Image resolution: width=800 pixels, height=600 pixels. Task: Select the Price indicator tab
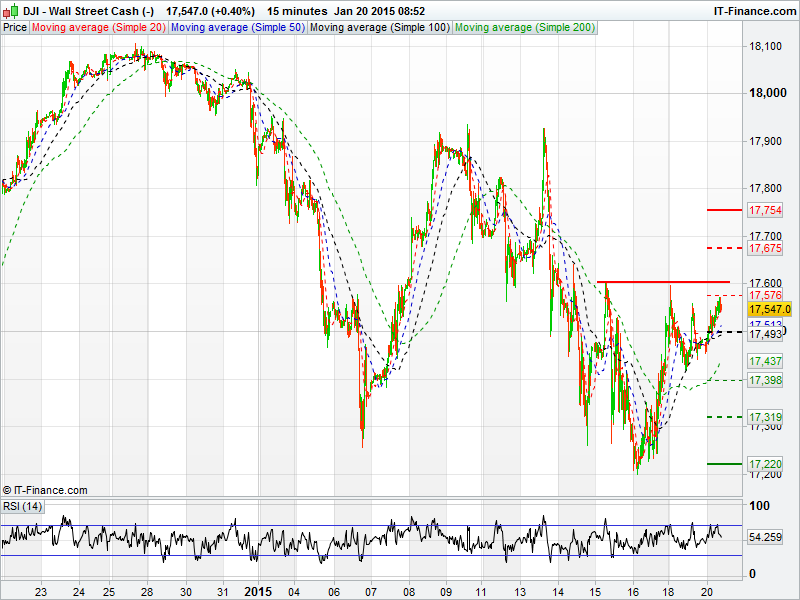pos(15,28)
